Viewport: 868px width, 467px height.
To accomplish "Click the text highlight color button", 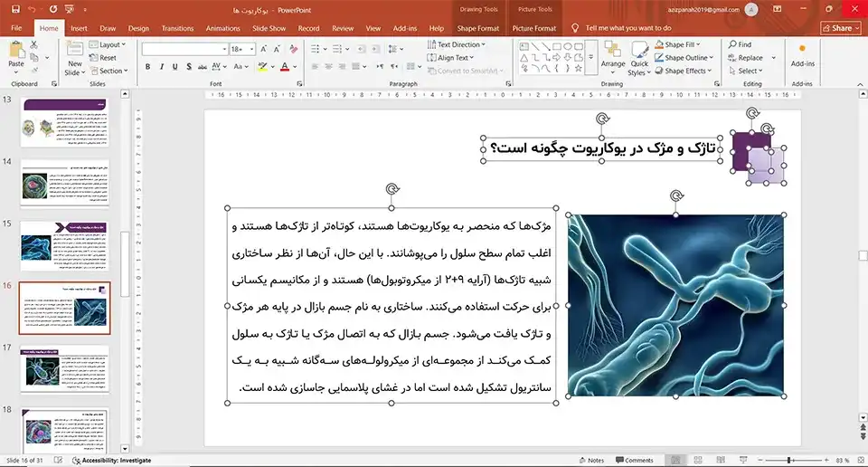I will click(x=262, y=66).
